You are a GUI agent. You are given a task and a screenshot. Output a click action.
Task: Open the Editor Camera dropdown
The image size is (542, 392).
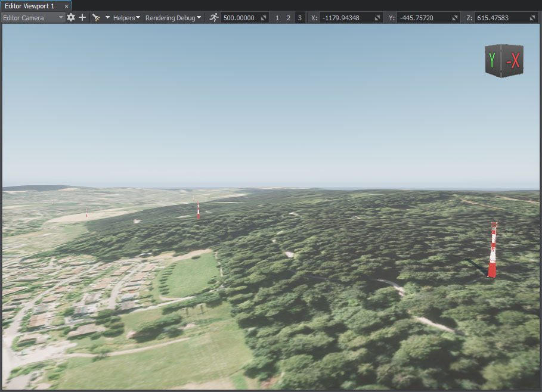coord(33,18)
